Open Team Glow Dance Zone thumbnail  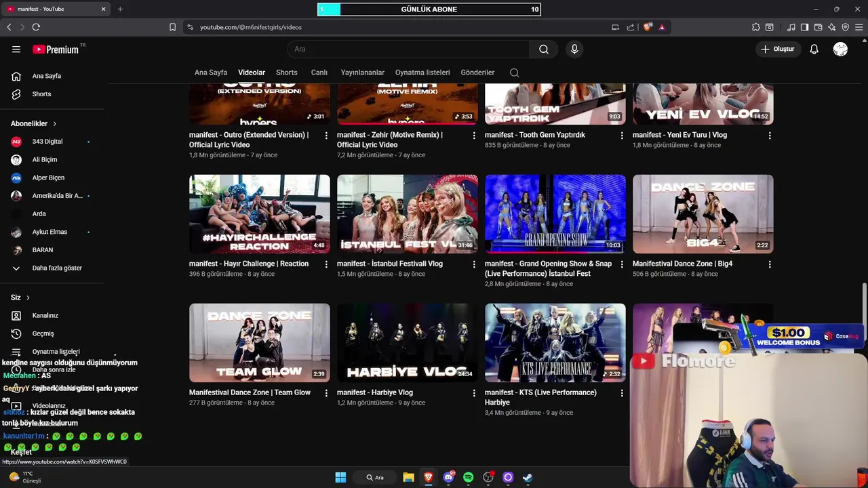click(x=260, y=343)
